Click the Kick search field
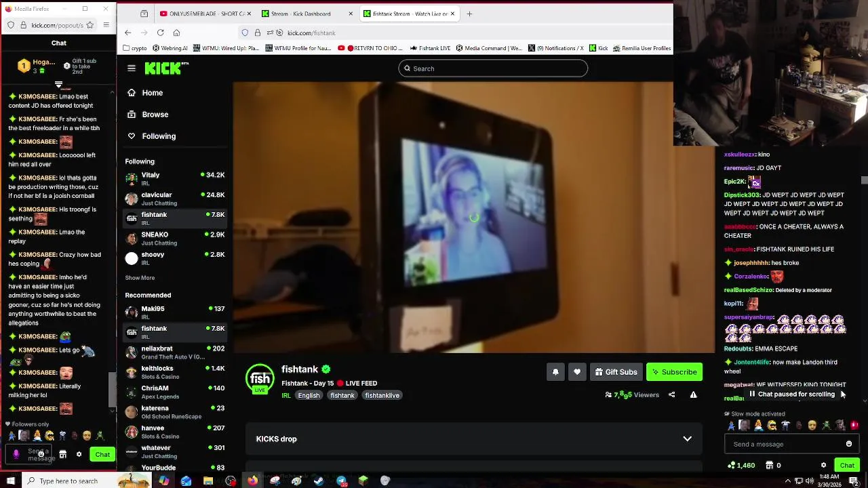The height and width of the screenshot is (488, 868). (x=493, y=68)
